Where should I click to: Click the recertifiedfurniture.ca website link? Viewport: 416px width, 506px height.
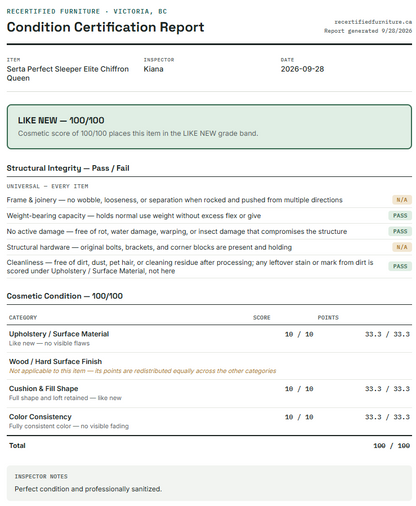(x=373, y=22)
